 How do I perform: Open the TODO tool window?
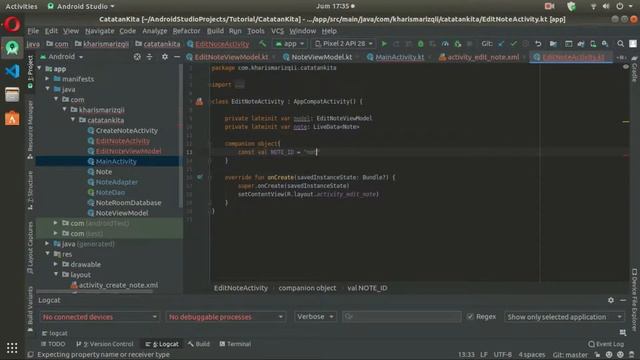pos(53,344)
